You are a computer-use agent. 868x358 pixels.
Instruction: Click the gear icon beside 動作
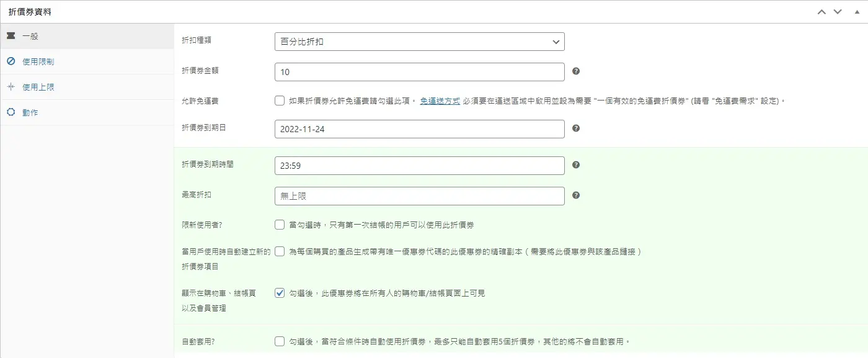coord(11,112)
